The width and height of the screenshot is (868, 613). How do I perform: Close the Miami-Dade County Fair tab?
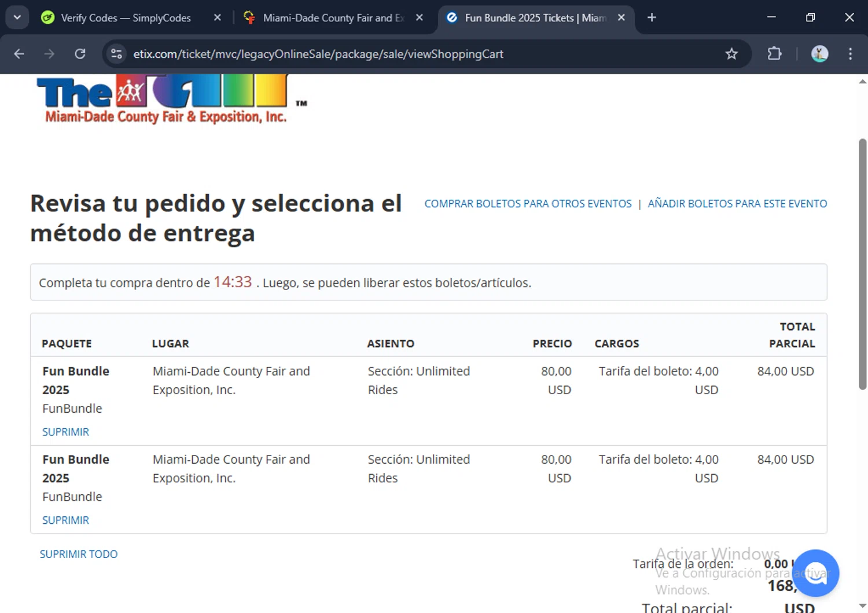tap(420, 17)
